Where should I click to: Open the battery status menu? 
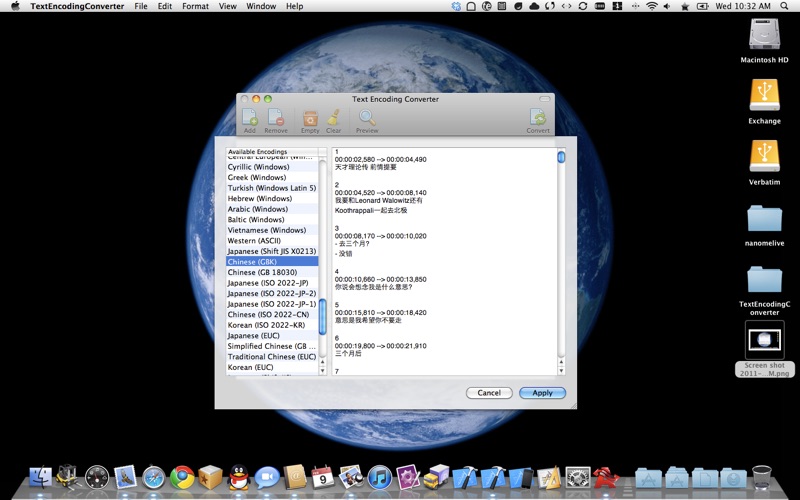click(703, 6)
